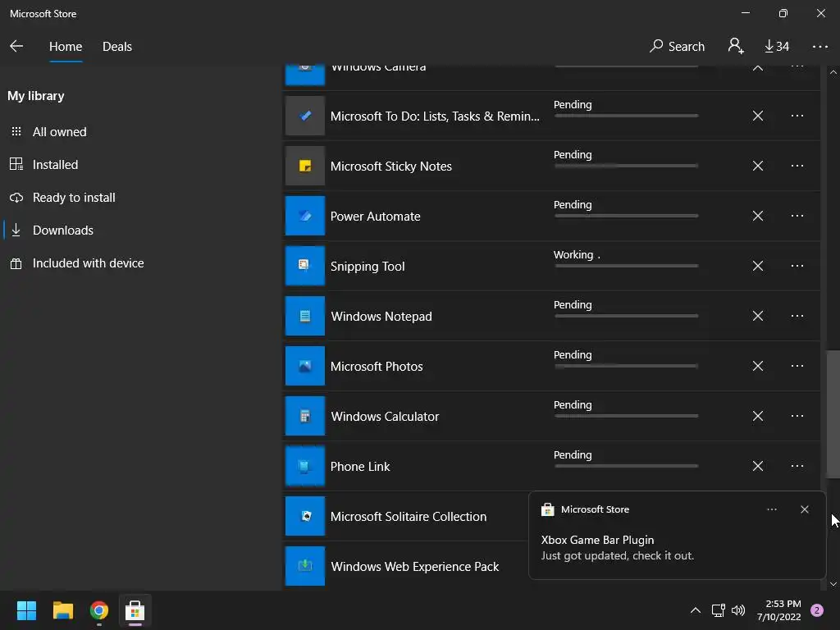Image resolution: width=840 pixels, height=630 pixels.
Task: Click the Microsoft To Do app icon
Action: (x=305, y=116)
